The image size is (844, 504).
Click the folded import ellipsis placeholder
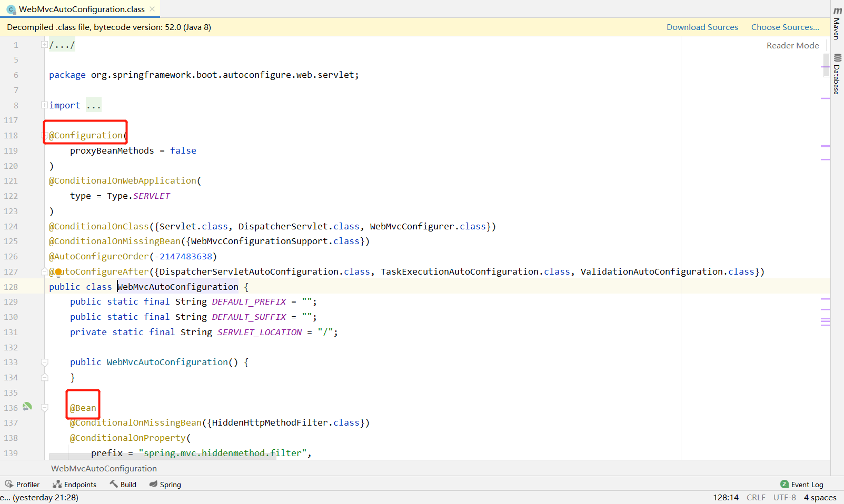click(x=94, y=105)
